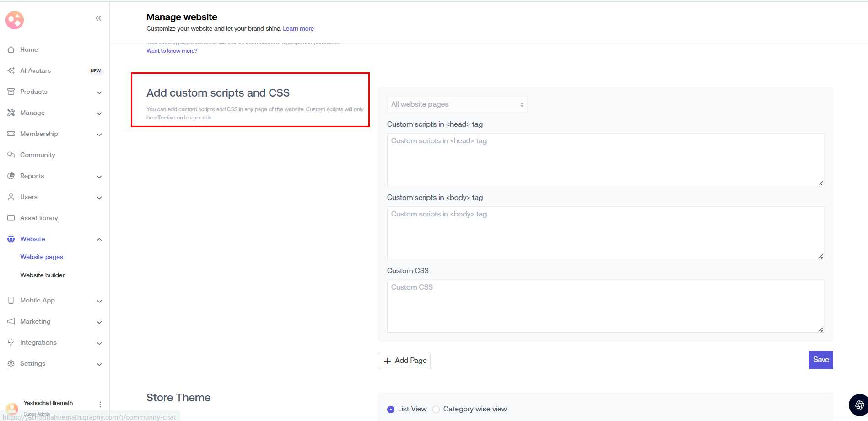This screenshot has height=421, width=868.
Task: Expand the Marketing section chevron
Action: tap(99, 322)
